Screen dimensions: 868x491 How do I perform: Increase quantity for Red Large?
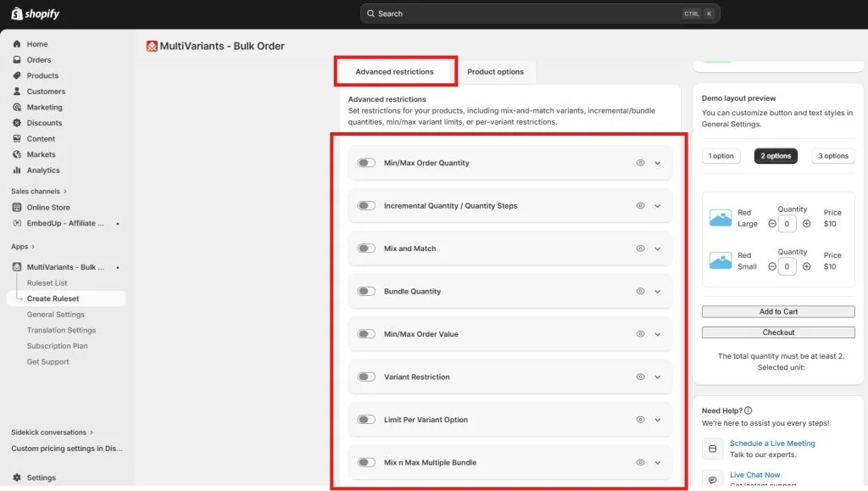[x=807, y=224]
